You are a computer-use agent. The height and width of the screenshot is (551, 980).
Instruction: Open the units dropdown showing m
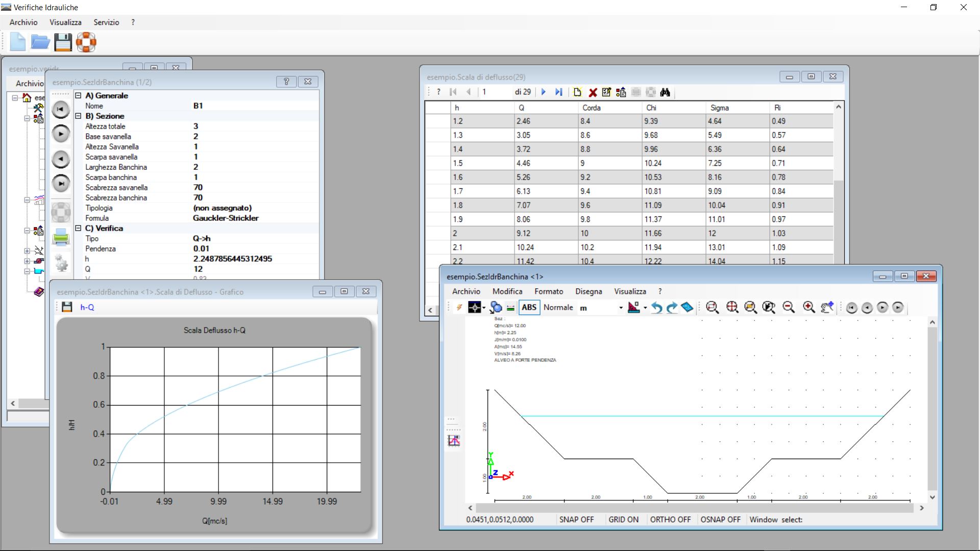(621, 308)
